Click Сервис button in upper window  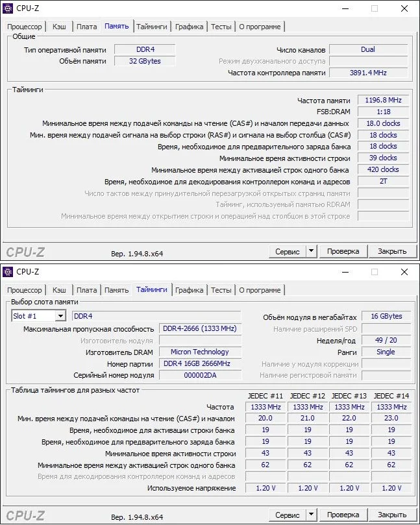coord(288,251)
